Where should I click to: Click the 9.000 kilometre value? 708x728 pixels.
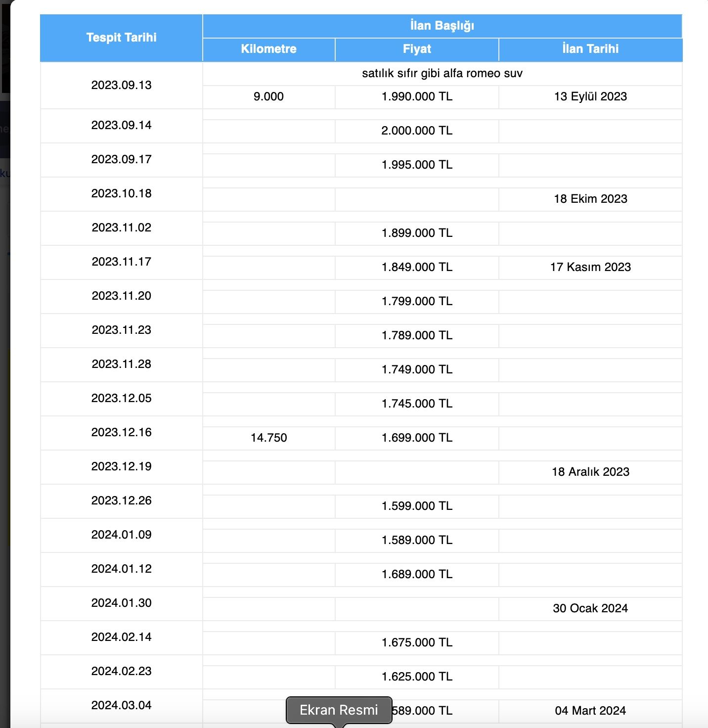pyautogui.click(x=269, y=97)
